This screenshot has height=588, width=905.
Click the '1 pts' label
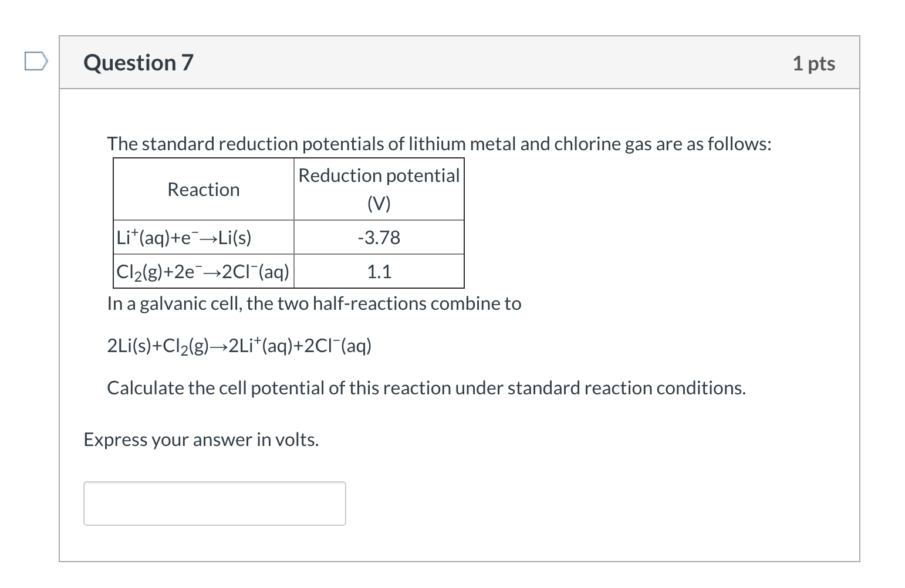(815, 63)
